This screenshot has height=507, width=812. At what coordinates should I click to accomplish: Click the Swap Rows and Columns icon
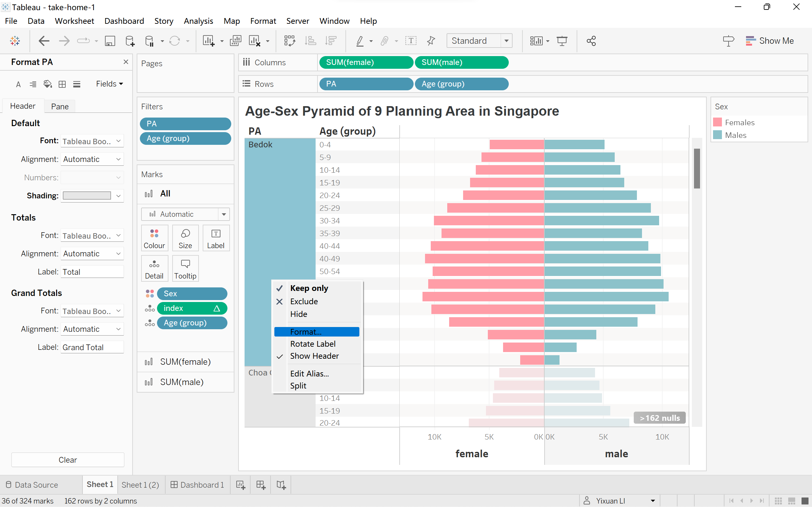(290, 41)
